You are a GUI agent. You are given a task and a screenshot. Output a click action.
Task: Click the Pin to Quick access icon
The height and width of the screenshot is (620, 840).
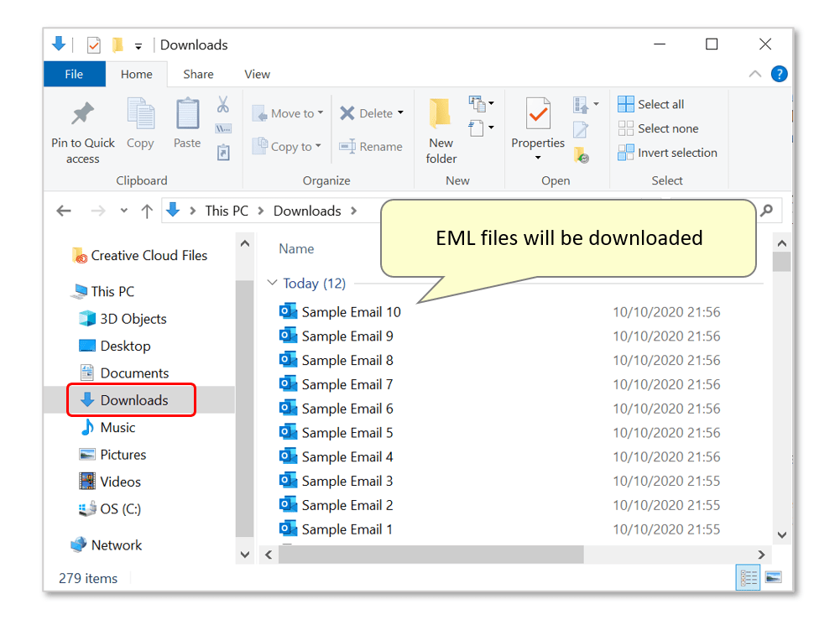(x=82, y=113)
